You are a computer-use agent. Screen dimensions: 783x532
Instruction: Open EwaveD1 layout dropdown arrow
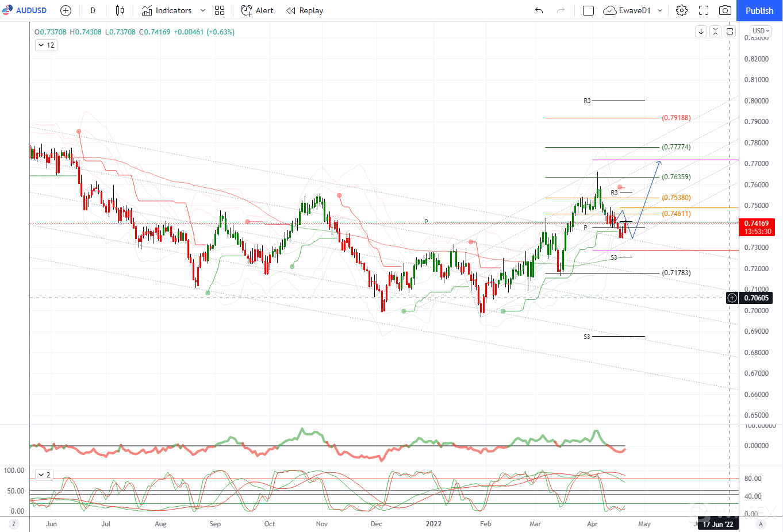[x=660, y=10]
